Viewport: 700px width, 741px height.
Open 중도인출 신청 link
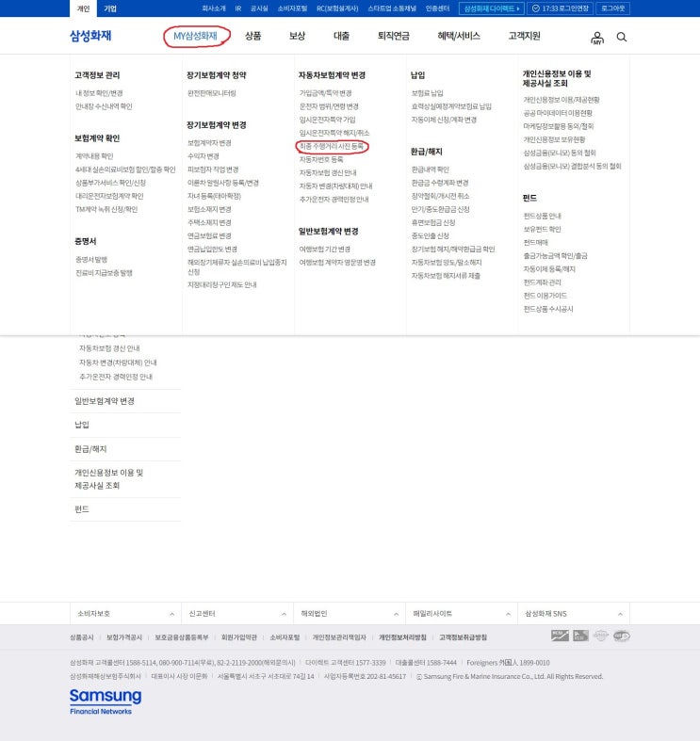pyautogui.click(x=430, y=235)
